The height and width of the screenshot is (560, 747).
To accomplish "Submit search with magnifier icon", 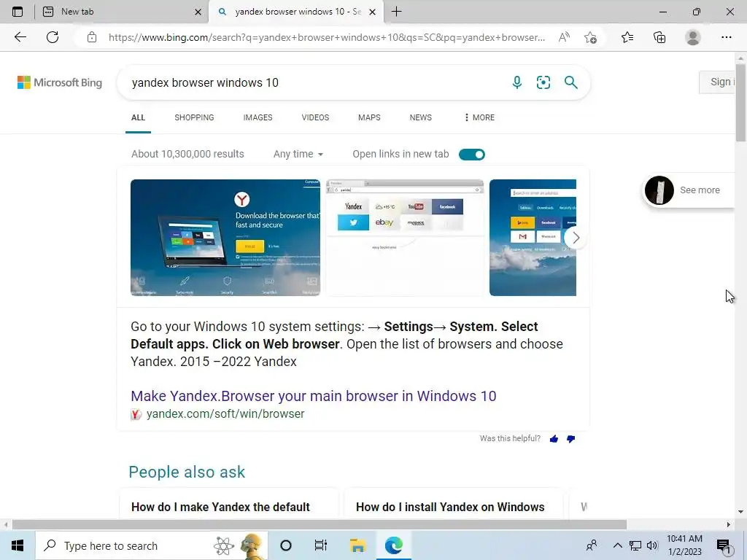I will point(570,82).
